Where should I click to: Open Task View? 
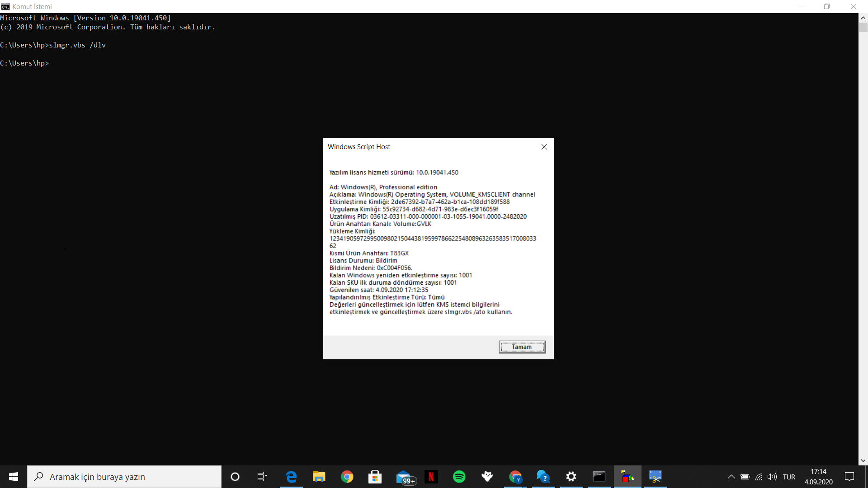[262, 477]
